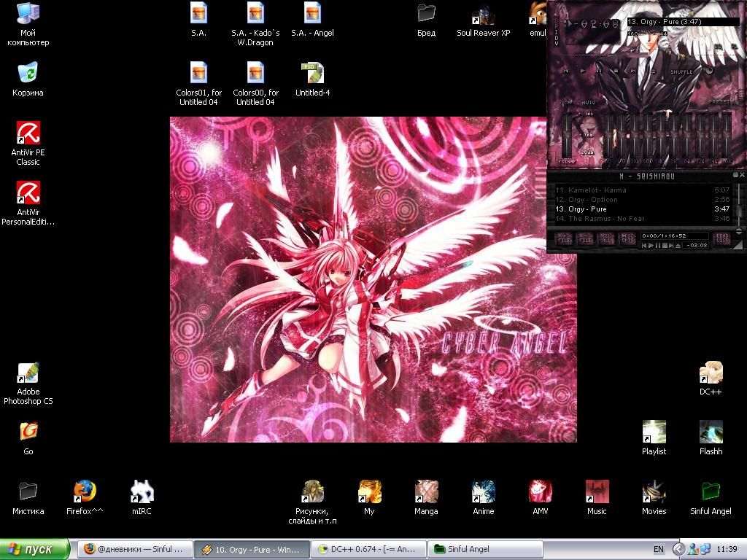747x560 pixels.
Task: Open the Go desktop icon
Action: pos(28,438)
